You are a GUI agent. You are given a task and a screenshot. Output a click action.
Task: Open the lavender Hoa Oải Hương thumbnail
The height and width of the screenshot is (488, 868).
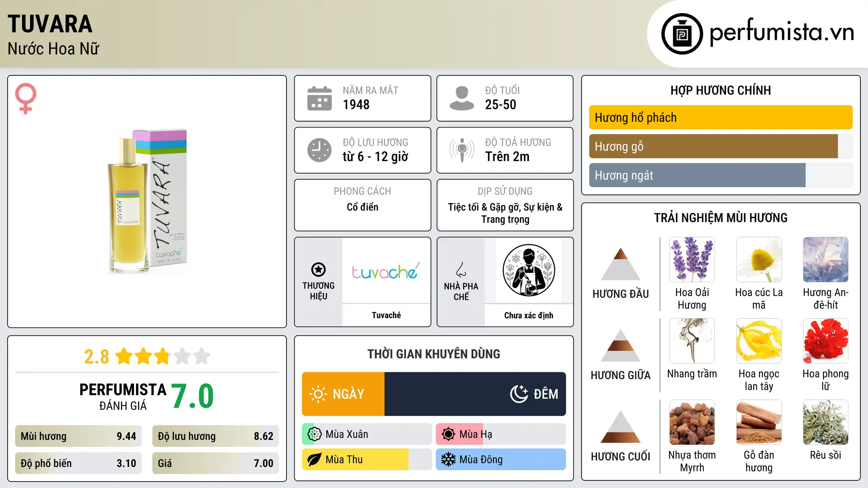tap(692, 260)
